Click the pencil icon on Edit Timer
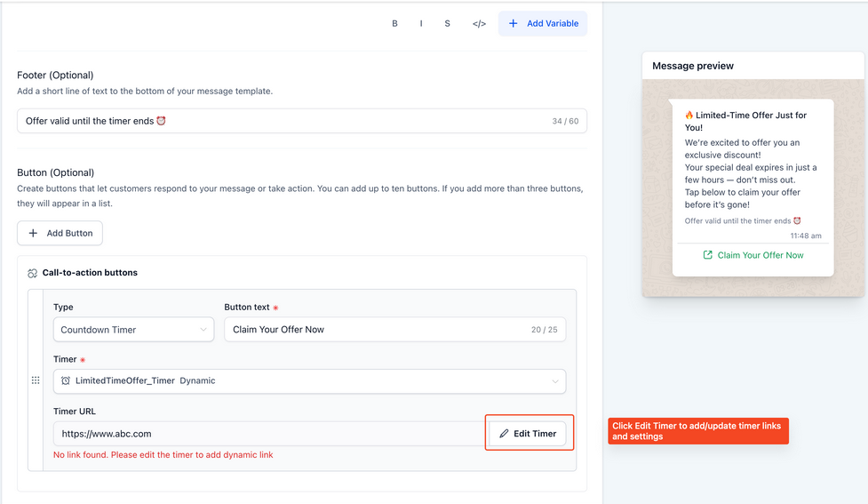The image size is (868, 504). point(504,434)
